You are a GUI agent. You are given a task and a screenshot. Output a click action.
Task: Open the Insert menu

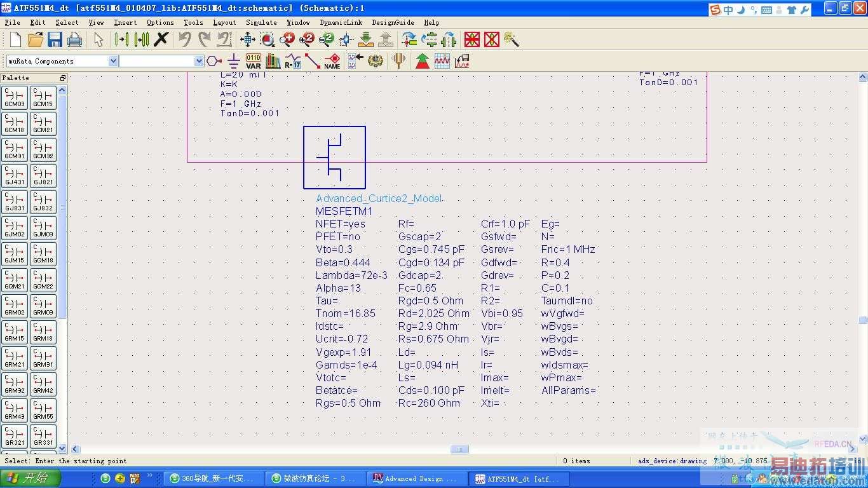(125, 22)
